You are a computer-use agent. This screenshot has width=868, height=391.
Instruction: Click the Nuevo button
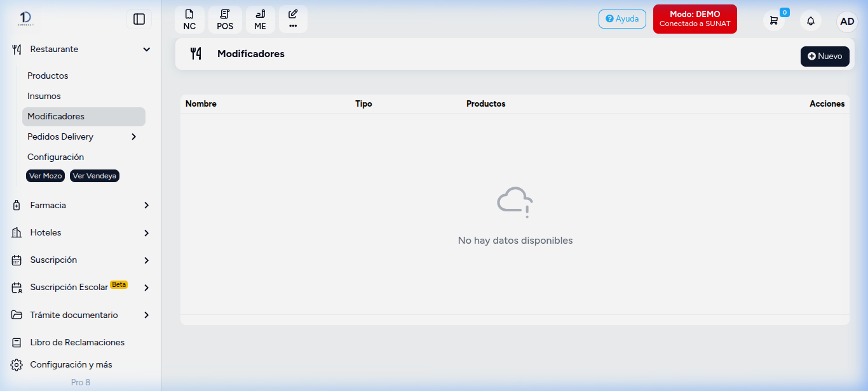tap(825, 56)
